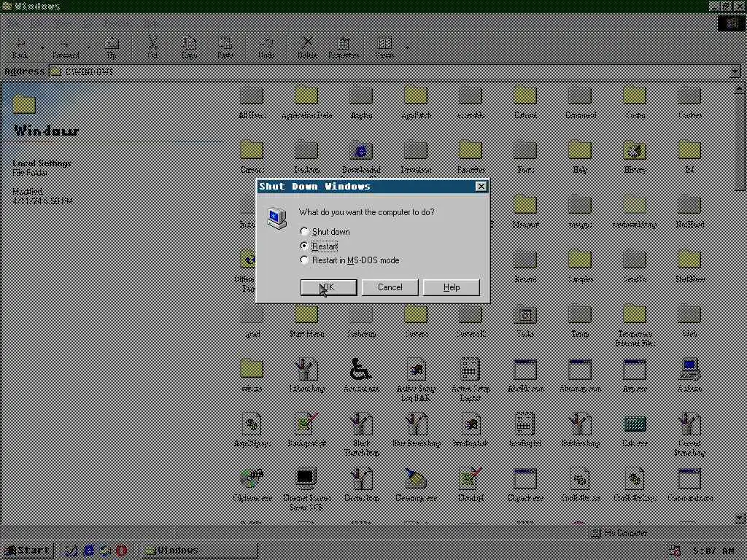Select the Accstat.exe accessibility icon
The image size is (747, 560).
(x=361, y=376)
